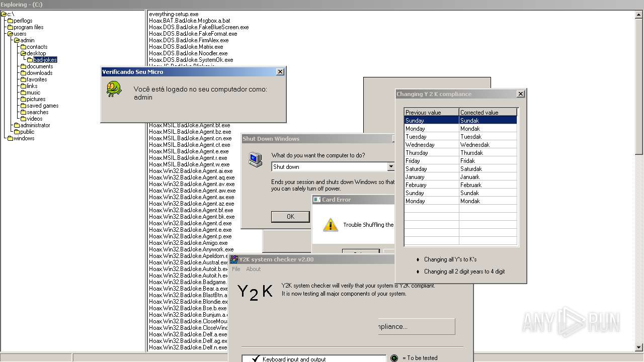
Task: Click the computer icon in Shut Down Windows
Action: tap(255, 160)
